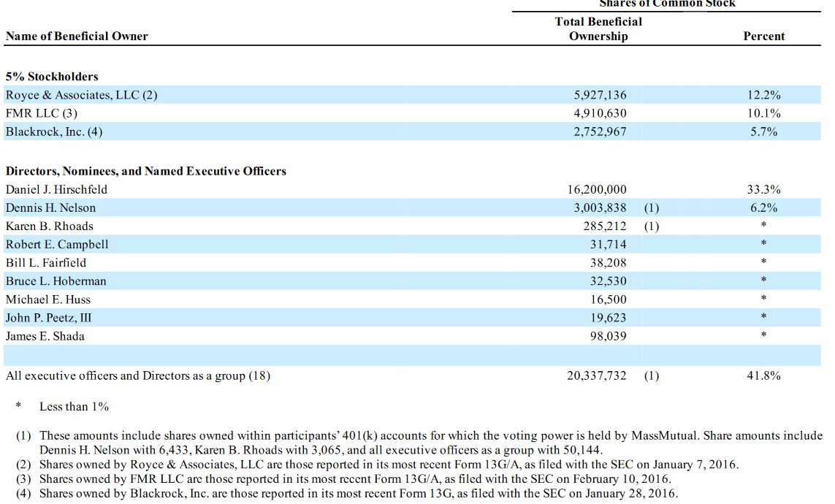The width and height of the screenshot is (835, 504).
Task: Click the 16,200,000 share amount
Action: click(x=596, y=189)
